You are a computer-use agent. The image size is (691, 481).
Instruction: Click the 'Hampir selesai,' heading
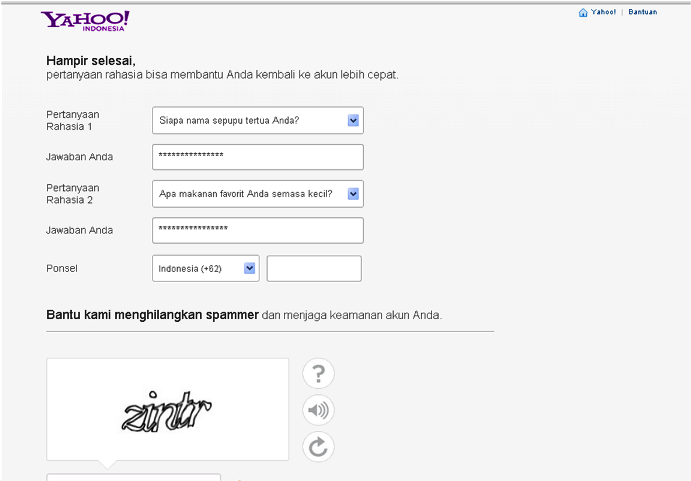91,61
